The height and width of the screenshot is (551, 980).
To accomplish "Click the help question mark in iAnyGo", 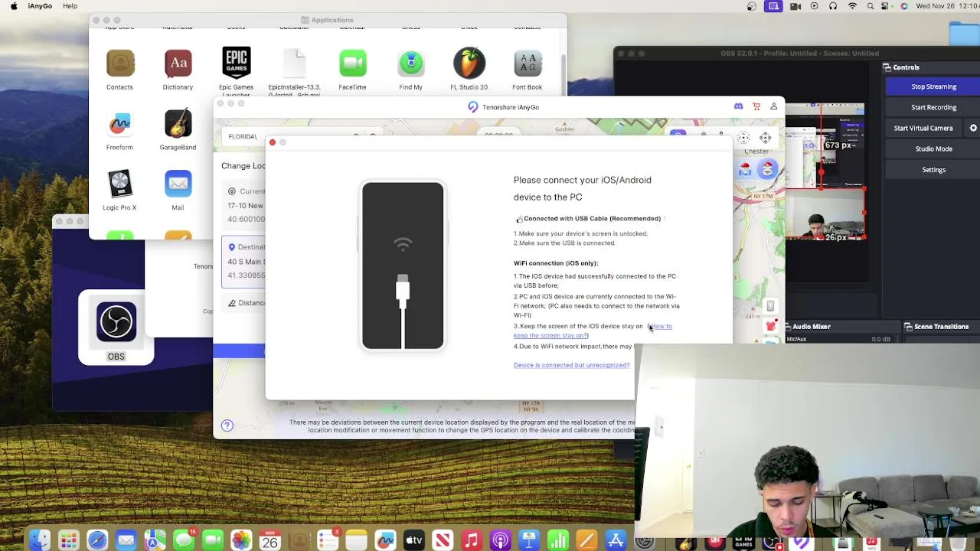I will pyautogui.click(x=227, y=425).
